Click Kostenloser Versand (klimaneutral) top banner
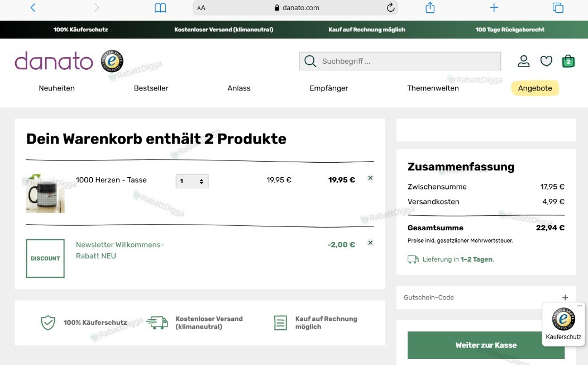The width and height of the screenshot is (588, 365). pyautogui.click(x=224, y=30)
